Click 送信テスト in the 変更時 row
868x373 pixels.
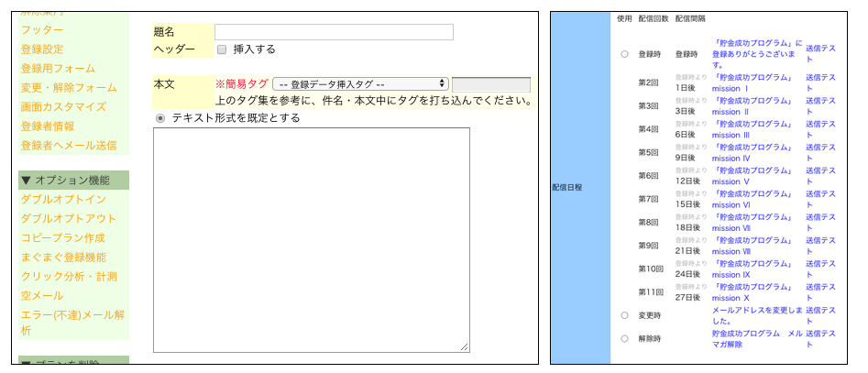click(820, 315)
